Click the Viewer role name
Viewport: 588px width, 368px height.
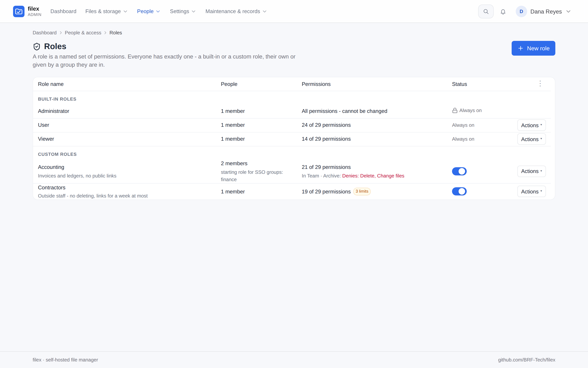[46, 139]
